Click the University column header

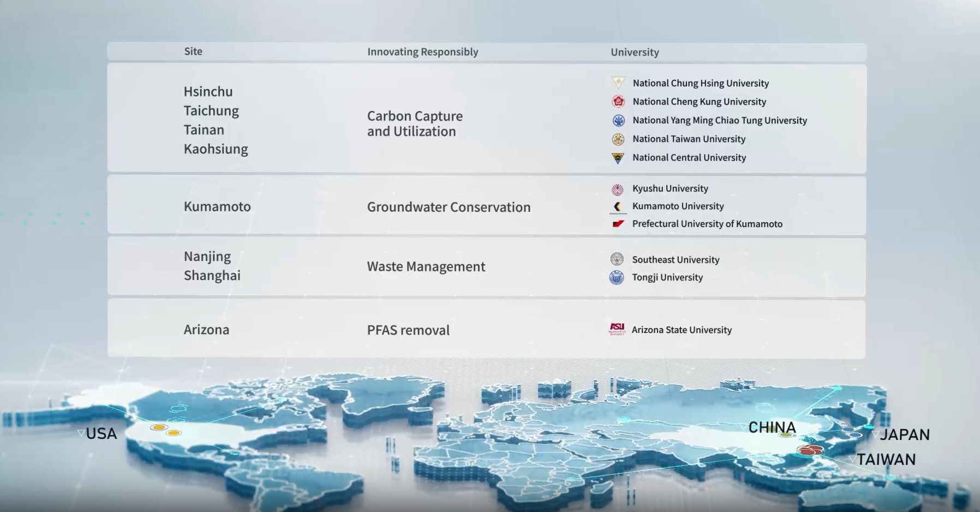click(x=635, y=52)
